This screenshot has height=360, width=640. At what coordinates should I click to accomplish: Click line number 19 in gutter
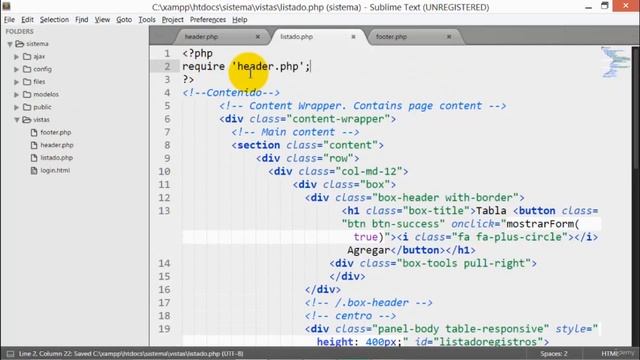pyautogui.click(x=164, y=329)
